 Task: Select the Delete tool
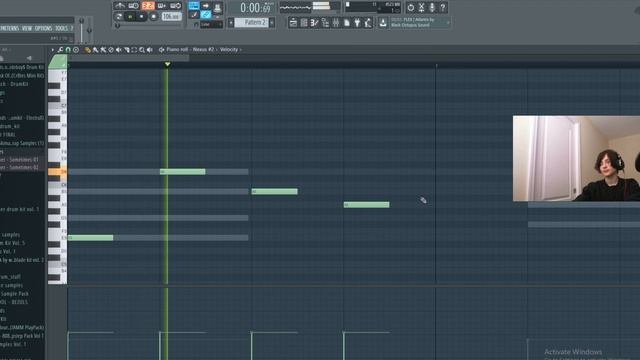[x=111, y=50]
